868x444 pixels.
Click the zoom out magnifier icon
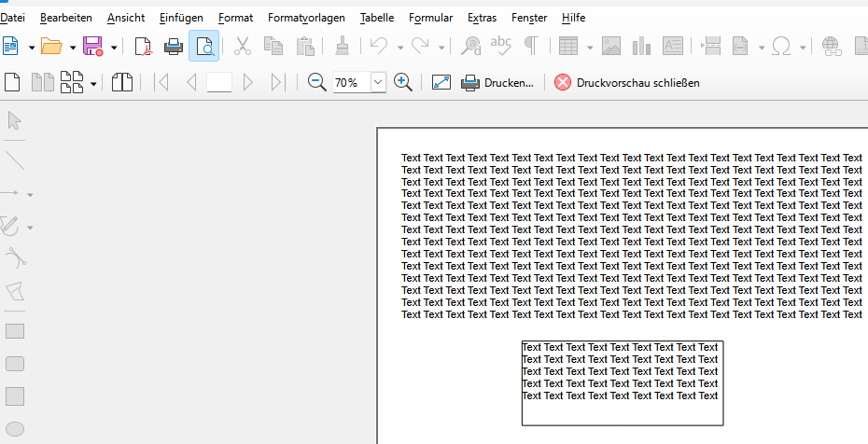[316, 82]
